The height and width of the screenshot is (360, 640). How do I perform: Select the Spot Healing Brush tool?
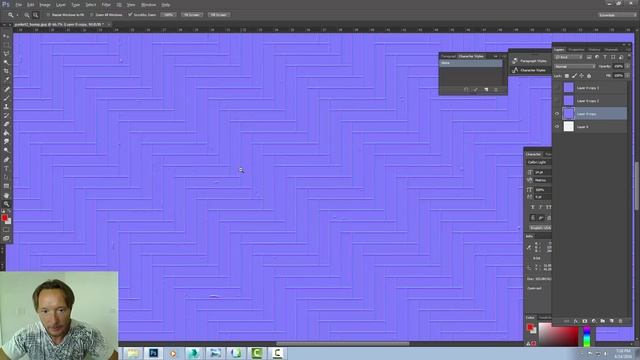[6, 89]
